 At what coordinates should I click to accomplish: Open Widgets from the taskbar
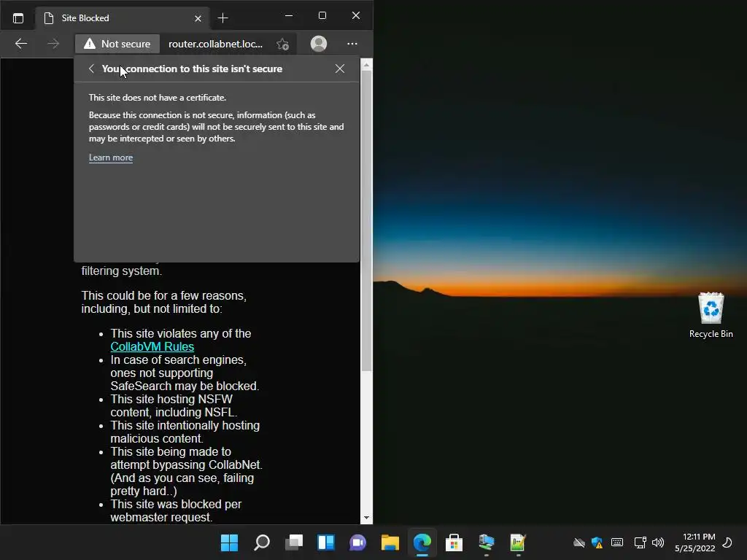pos(326,542)
